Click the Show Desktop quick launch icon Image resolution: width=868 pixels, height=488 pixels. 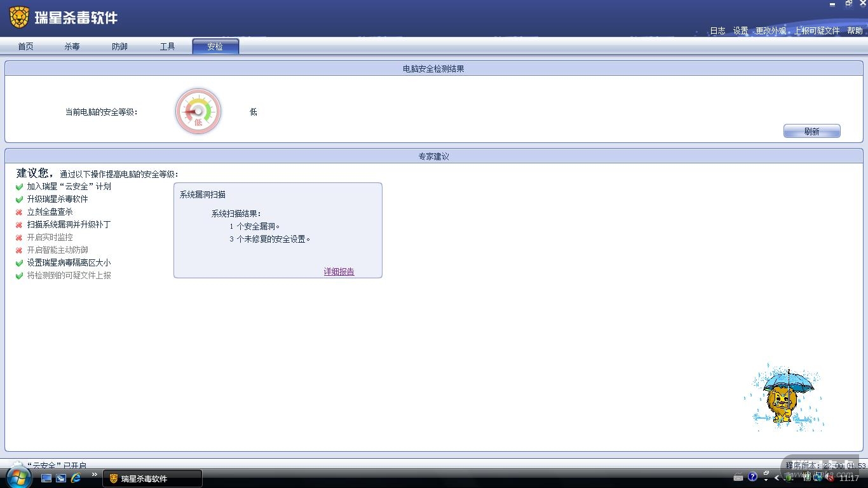click(x=46, y=478)
